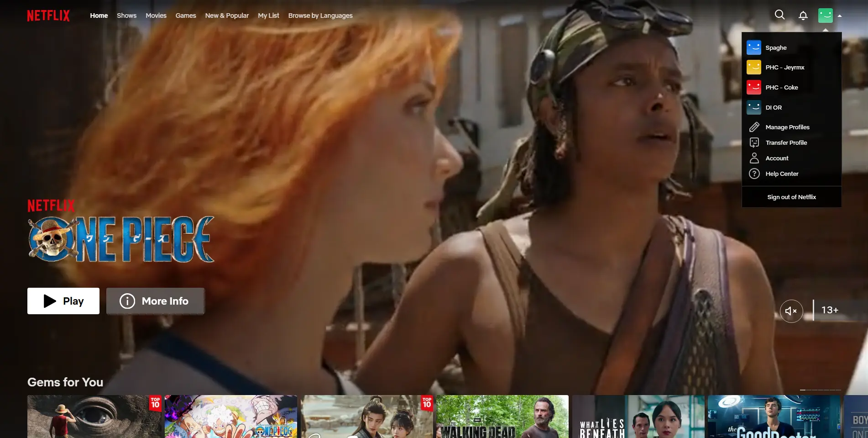
Task: Click the Transfer Profile icon
Action: 754,142
